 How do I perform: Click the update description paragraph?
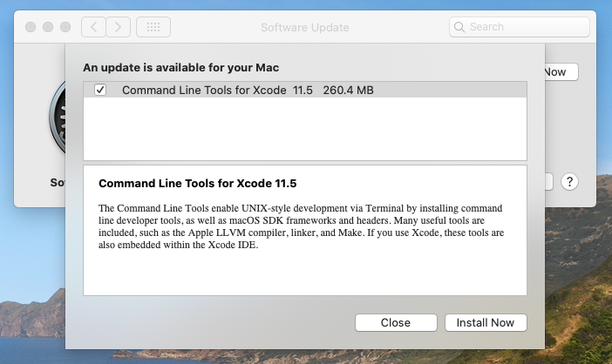pyautogui.click(x=301, y=226)
